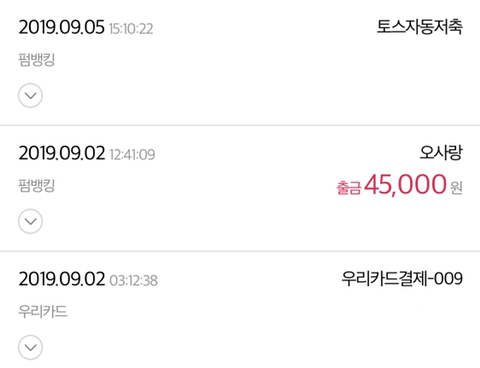Expand the 토스자동저축 transaction details chevron

click(30, 96)
